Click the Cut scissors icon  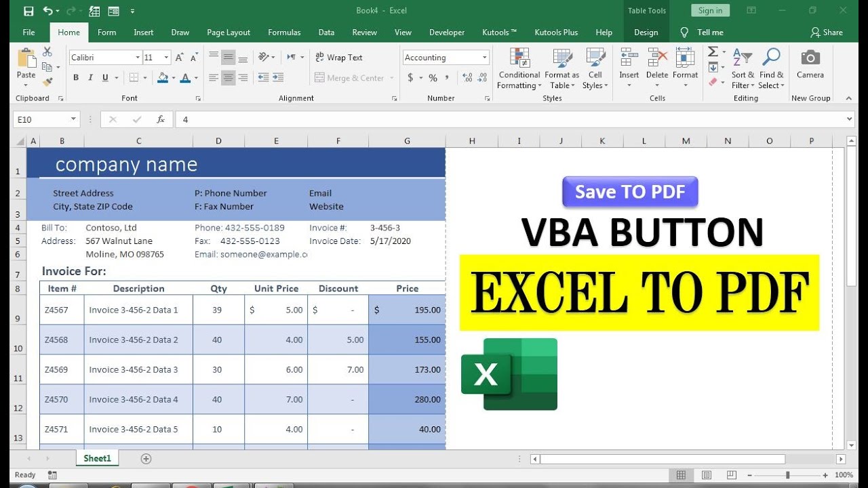(47, 52)
